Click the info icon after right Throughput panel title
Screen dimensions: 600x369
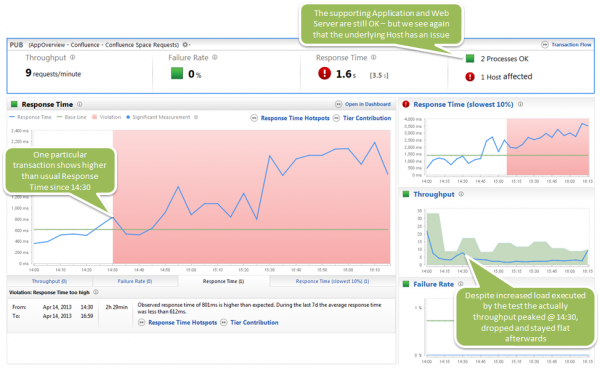(461, 194)
